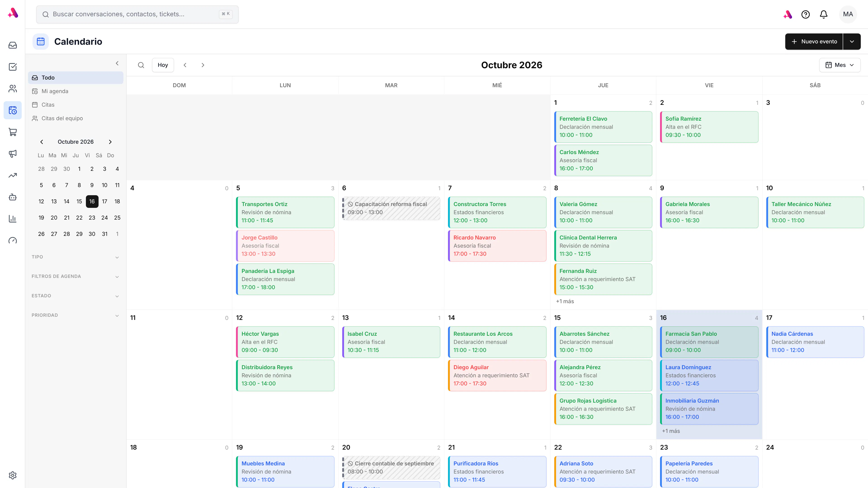Show +1 más events on October 16
868x488 pixels.
pyautogui.click(x=671, y=431)
